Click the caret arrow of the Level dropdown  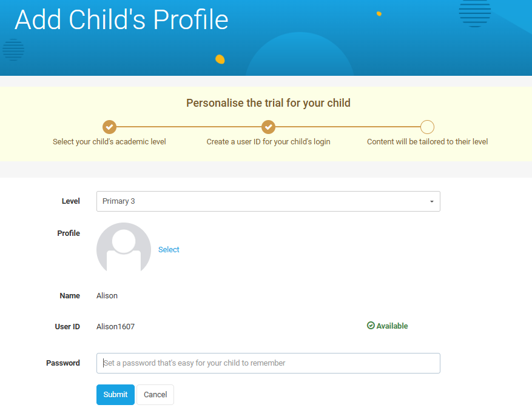click(431, 201)
